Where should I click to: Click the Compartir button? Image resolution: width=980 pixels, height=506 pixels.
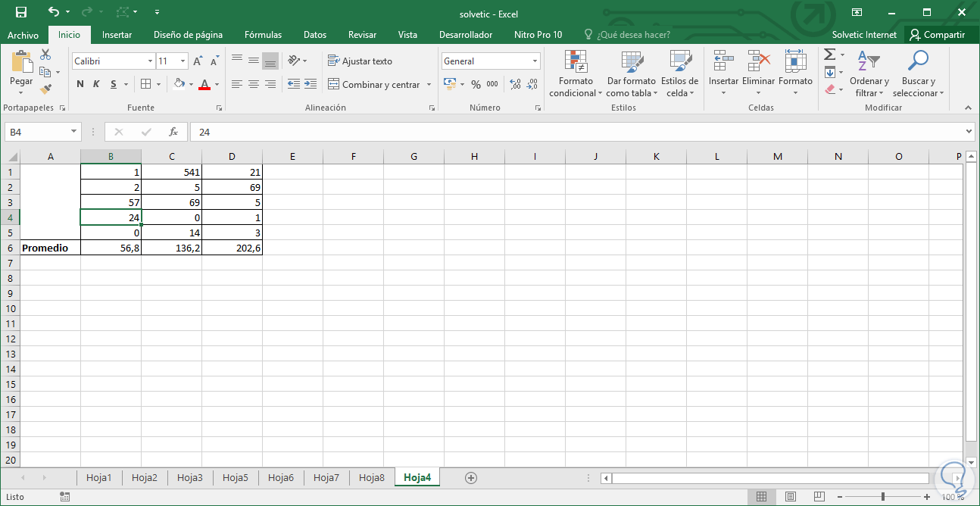938,35
